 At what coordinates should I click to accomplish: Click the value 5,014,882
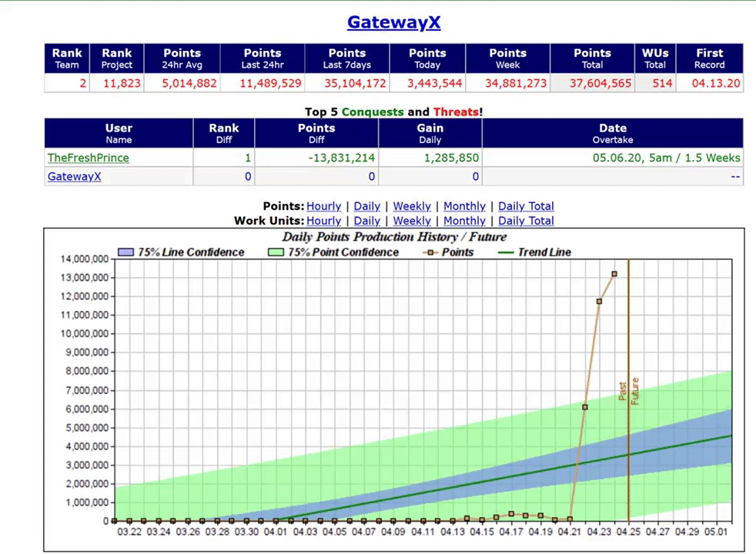(x=189, y=83)
